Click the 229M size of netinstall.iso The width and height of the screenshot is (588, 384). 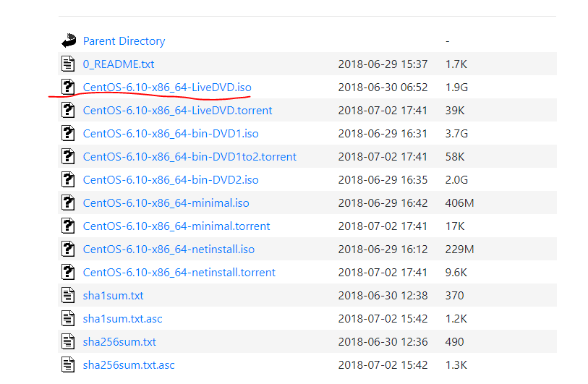[459, 249]
